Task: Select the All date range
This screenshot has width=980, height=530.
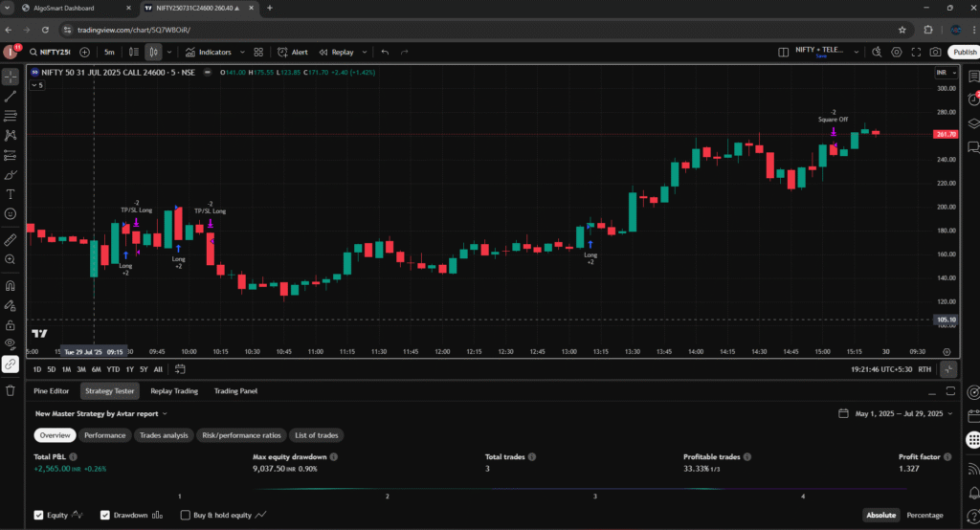Action: [x=158, y=369]
